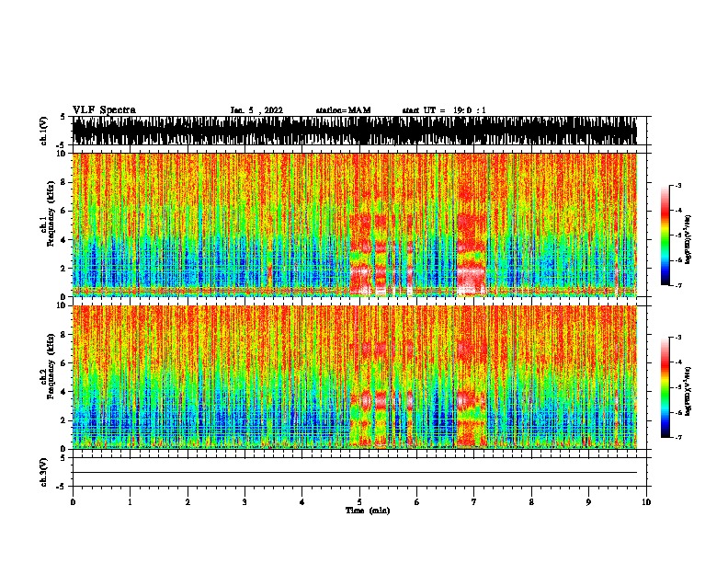
Task: Click the "Time (min)" x-axis title
Action: (x=368, y=511)
